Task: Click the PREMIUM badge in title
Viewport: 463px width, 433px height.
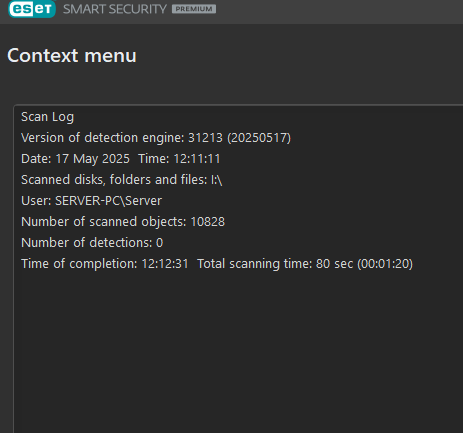Action: (x=194, y=9)
